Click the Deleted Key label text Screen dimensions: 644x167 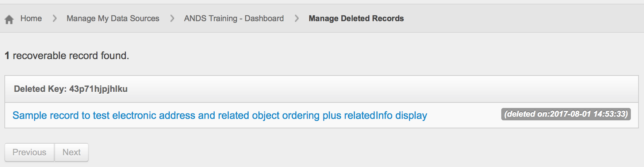[x=40, y=89]
